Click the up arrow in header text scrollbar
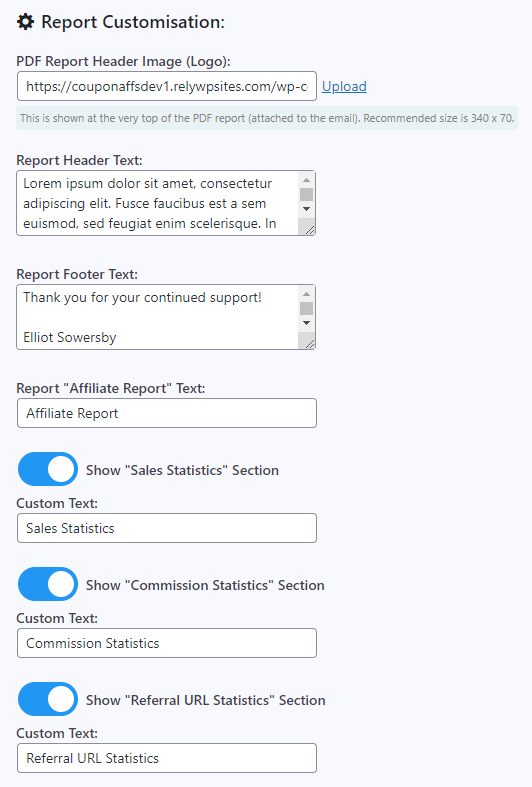The height and width of the screenshot is (787, 532). [x=306, y=180]
